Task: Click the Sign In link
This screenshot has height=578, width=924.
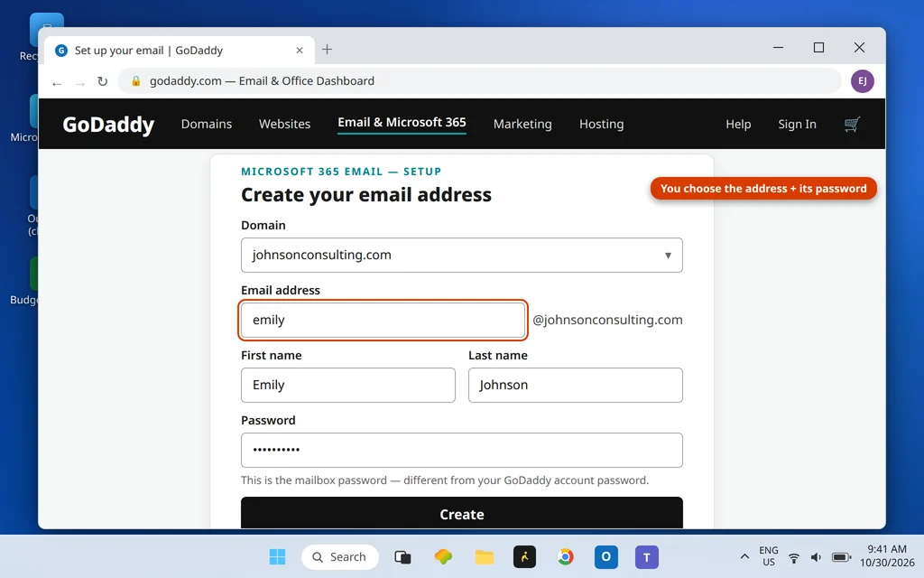Action: [x=797, y=124]
